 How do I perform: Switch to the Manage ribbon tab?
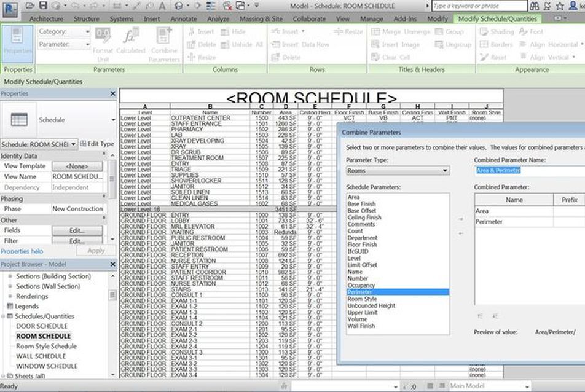(x=372, y=18)
